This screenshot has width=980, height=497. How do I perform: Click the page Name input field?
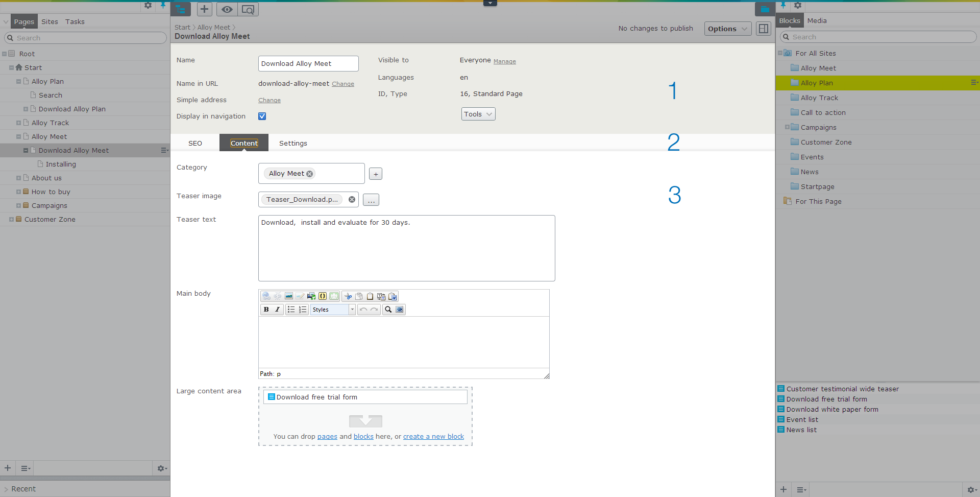click(308, 64)
